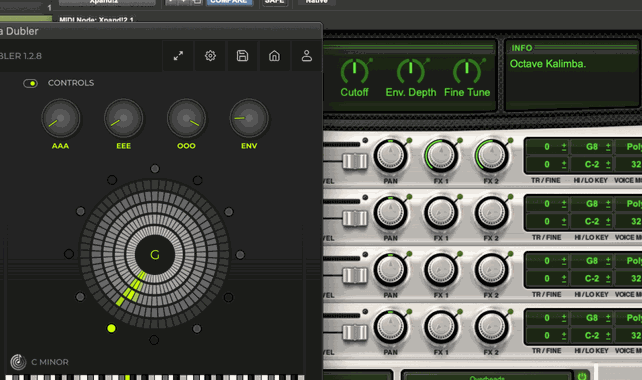This screenshot has height=380, width=642.
Task: Click the PAN knob in fourth part row
Action: point(390,327)
